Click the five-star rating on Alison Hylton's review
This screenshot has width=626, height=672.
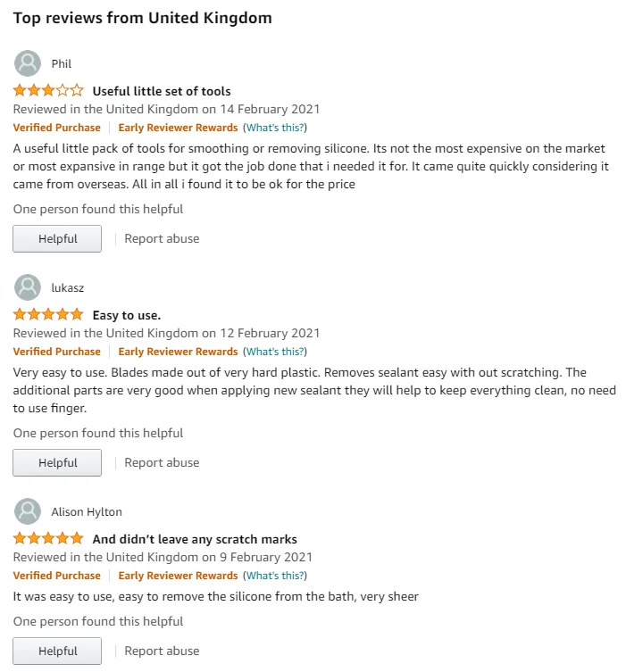click(x=48, y=538)
